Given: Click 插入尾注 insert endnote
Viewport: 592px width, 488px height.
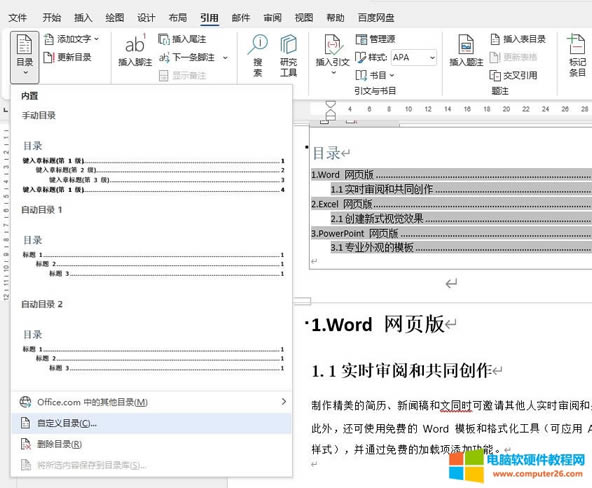Looking at the screenshot, I should point(182,39).
